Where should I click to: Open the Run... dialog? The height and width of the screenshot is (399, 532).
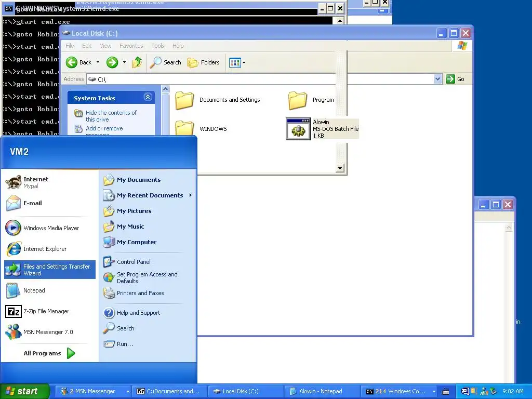(x=148, y=344)
